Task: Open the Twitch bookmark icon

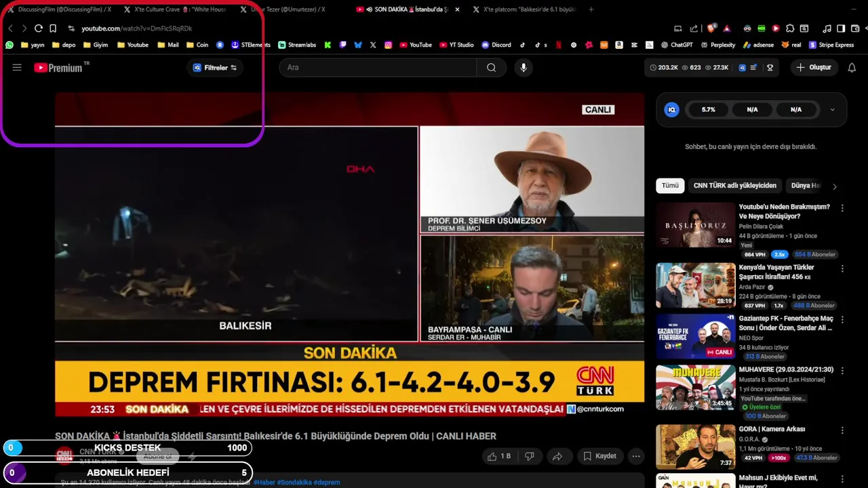Action: click(x=342, y=45)
